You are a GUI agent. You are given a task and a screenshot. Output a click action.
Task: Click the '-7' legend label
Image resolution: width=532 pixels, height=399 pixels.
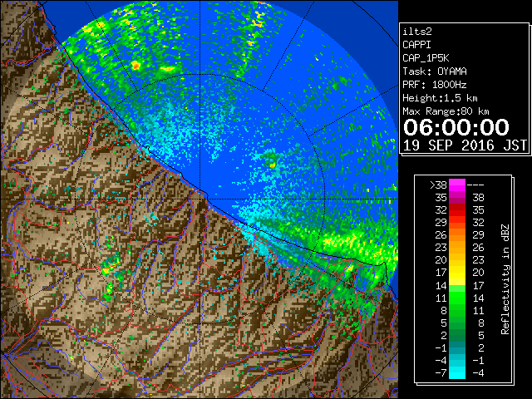tap(441, 373)
